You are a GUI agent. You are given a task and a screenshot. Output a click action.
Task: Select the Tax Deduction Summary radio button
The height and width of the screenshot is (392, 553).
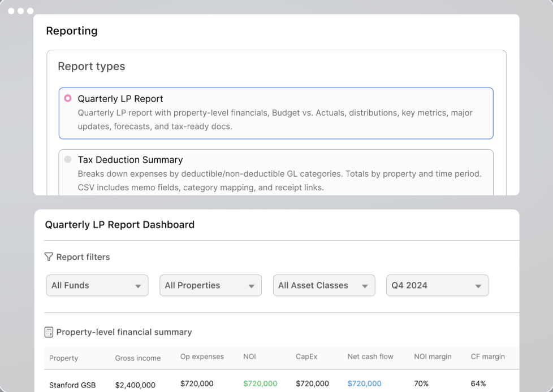[x=68, y=159]
